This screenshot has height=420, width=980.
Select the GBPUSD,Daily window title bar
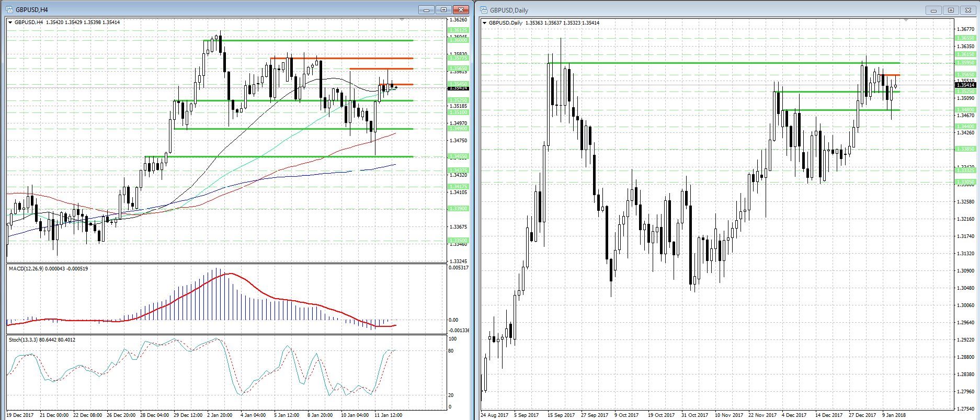[x=680, y=10]
